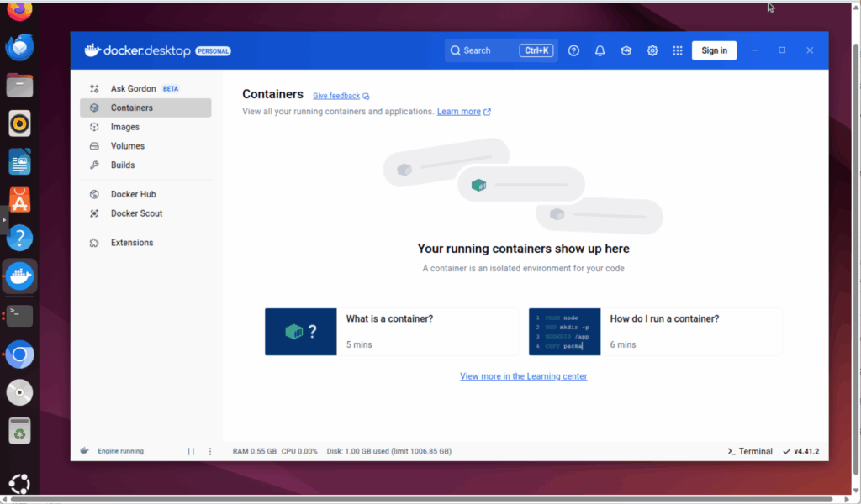
Task: Open the What is a container? thumbnail
Action: [x=301, y=332]
